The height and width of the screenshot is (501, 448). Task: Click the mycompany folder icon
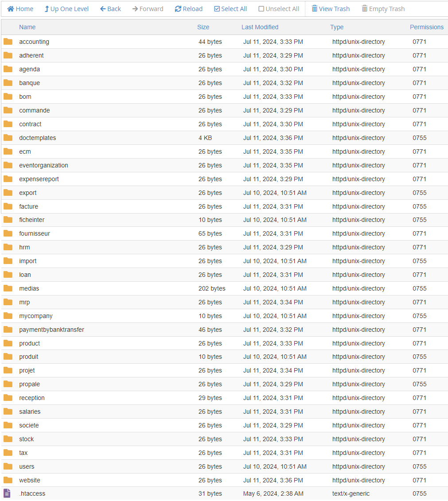(8, 316)
